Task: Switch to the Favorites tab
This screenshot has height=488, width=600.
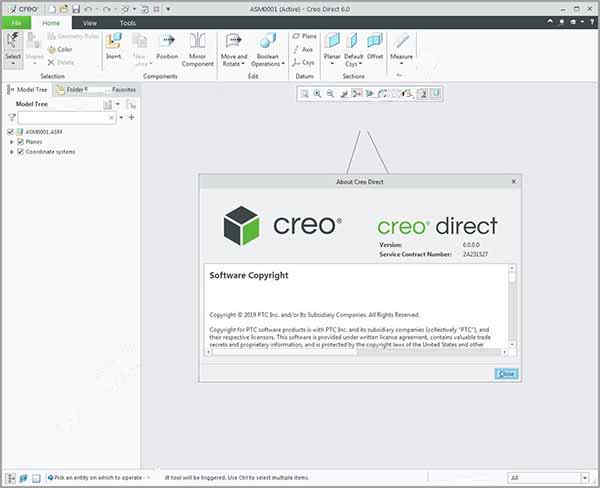Action: tap(122, 90)
